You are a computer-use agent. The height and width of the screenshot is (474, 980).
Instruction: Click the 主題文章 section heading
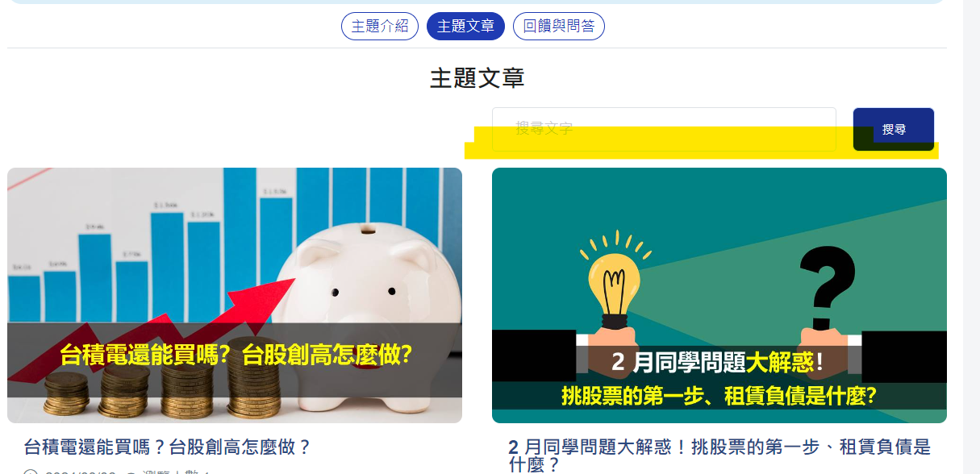(477, 78)
